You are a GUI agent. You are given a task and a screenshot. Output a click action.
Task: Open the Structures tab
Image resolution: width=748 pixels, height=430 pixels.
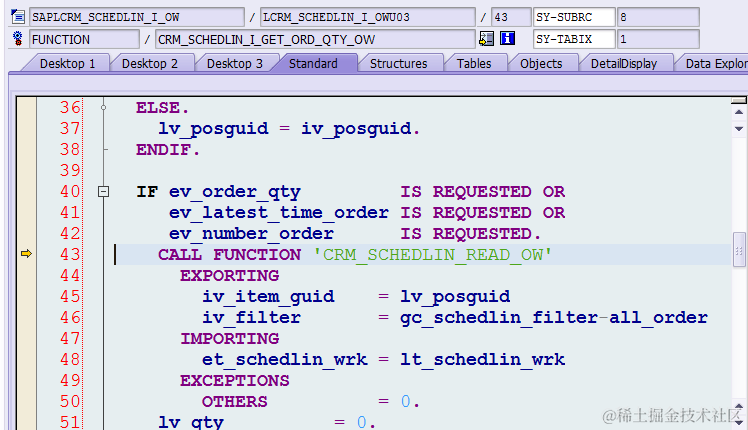tap(398, 63)
